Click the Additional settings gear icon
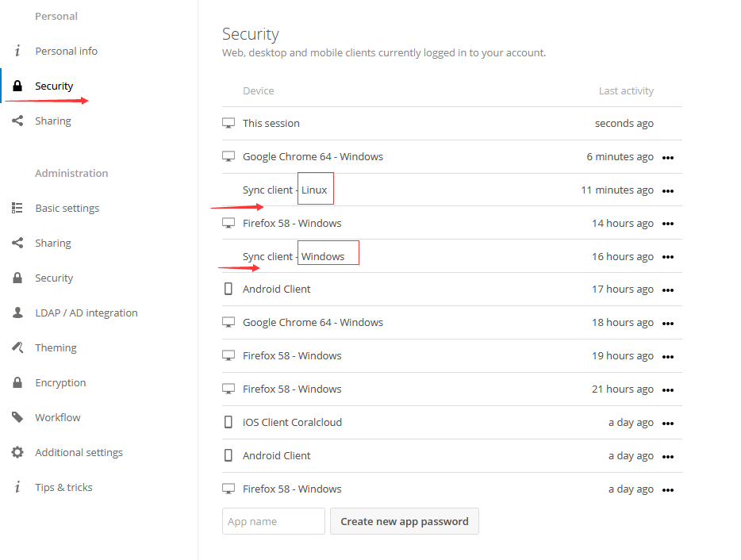741x560 pixels. 17,452
